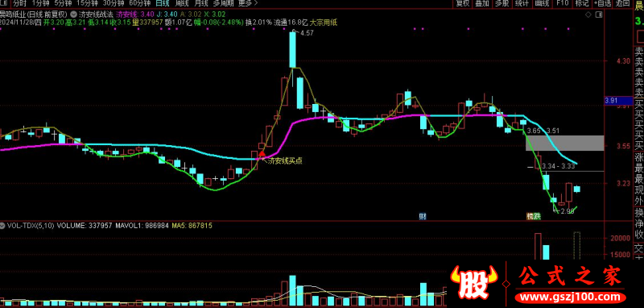Open F10 company info
Image resolution: width=644 pixels, height=308 pixels.
pos(562,3)
